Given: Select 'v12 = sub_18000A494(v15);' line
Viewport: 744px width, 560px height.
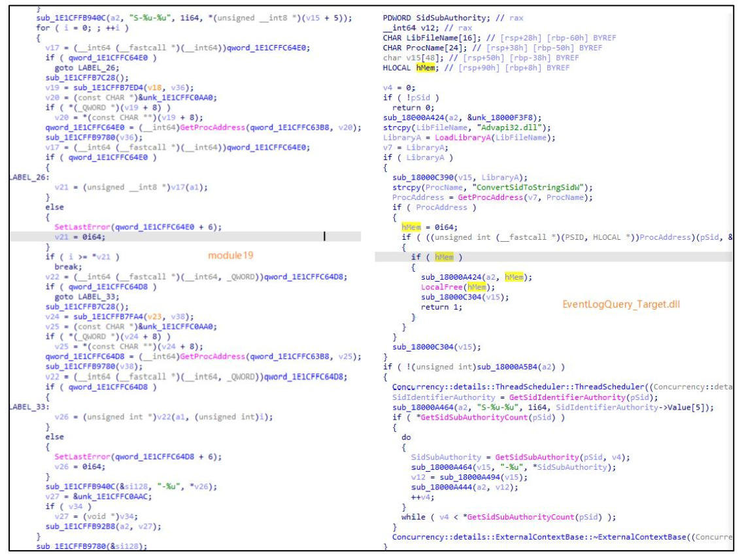Looking at the screenshot, I should (x=469, y=477).
